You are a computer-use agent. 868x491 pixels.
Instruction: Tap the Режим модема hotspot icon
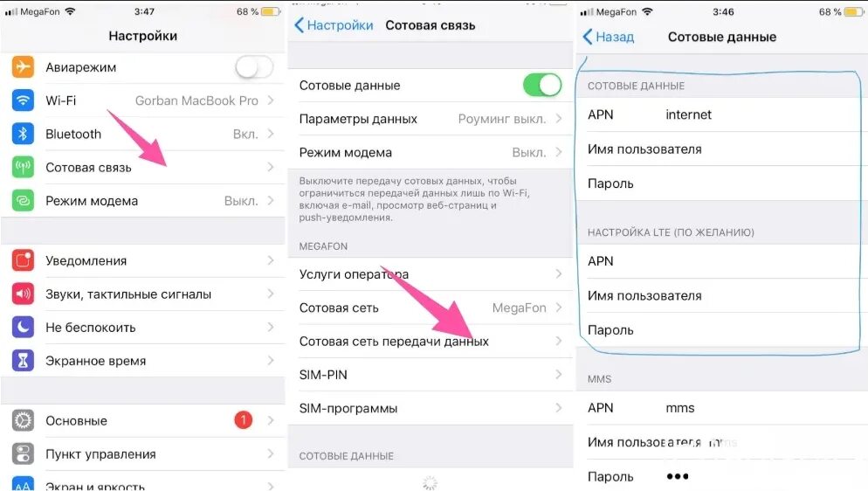pos(23,200)
